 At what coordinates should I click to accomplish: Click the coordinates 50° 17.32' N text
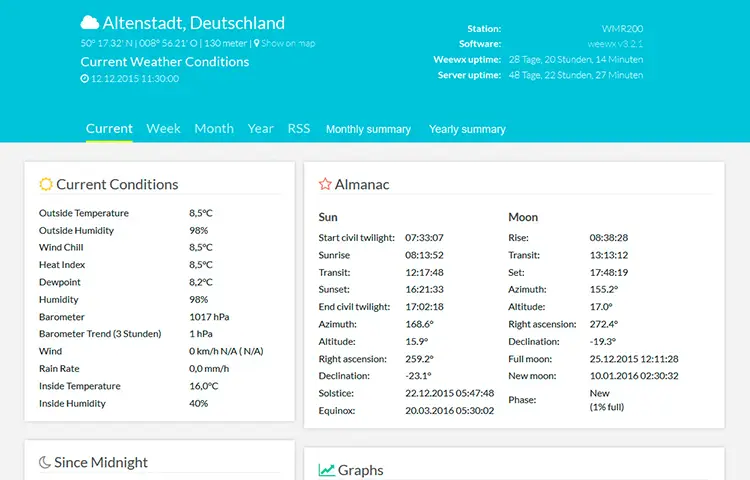pos(107,43)
